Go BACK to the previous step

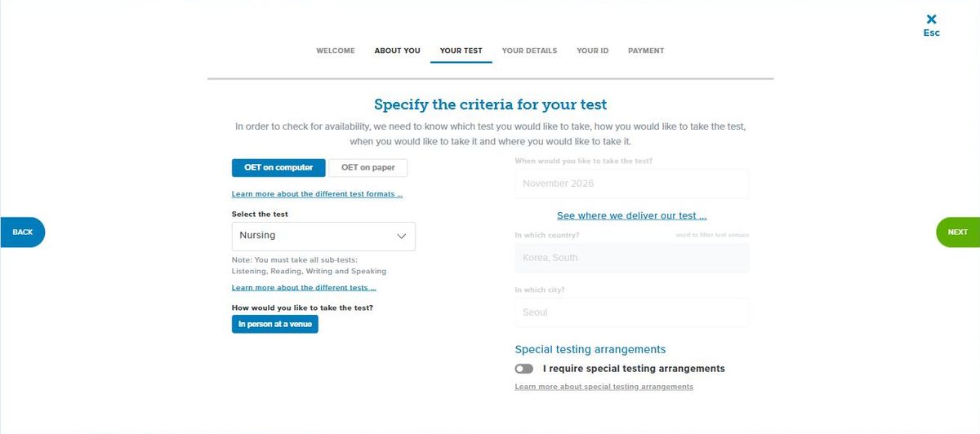(x=22, y=232)
